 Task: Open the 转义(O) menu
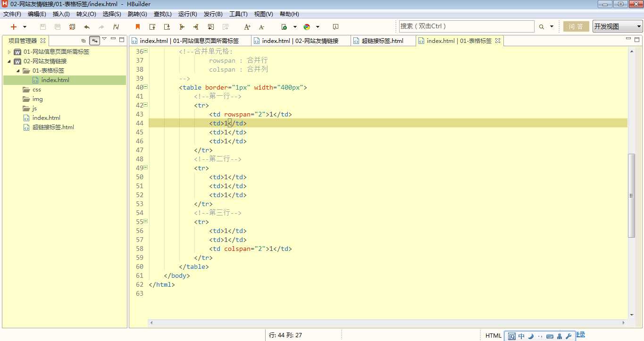click(86, 14)
